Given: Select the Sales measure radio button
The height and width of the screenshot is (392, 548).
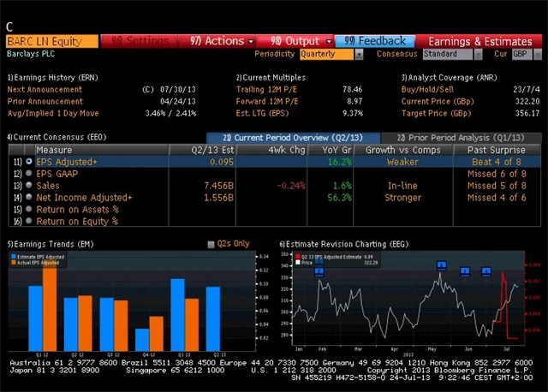Looking at the screenshot, I should pos(29,185).
